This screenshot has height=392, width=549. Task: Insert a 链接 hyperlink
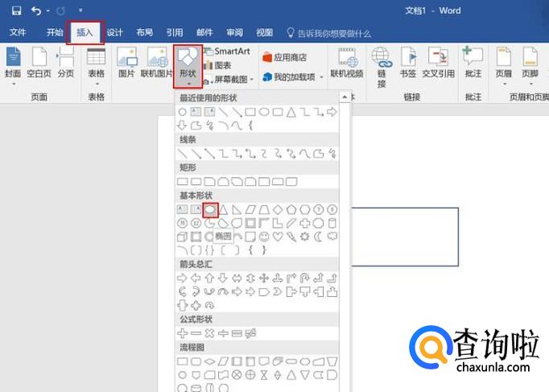click(382, 67)
